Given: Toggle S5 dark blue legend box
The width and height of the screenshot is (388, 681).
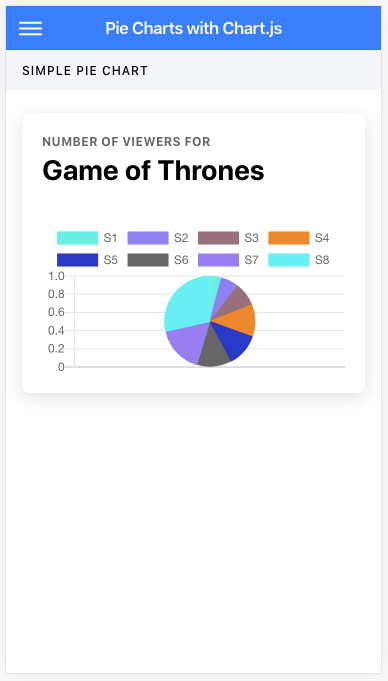Looking at the screenshot, I should (77, 260).
